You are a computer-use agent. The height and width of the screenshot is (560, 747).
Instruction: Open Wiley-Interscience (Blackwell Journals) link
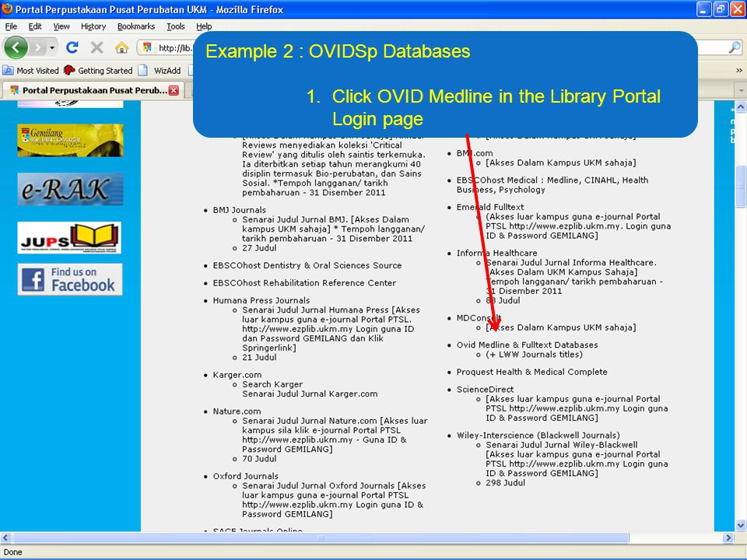[538, 436]
